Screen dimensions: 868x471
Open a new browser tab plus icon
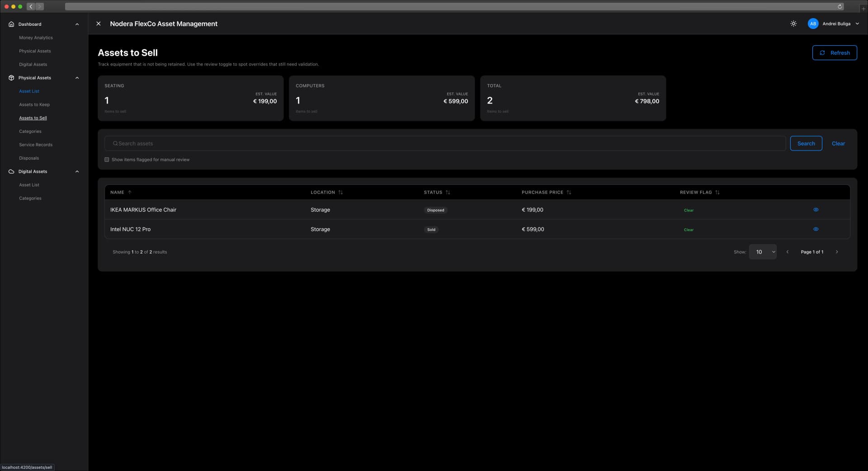coord(863,9)
